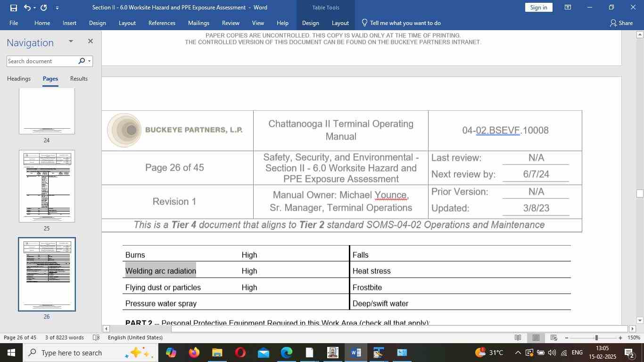Click the spelling and proofing check icon
Screen dimensions: 644x362
tap(96, 337)
